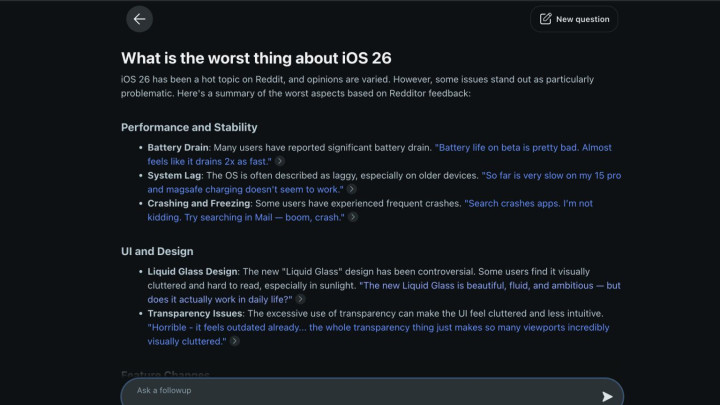Expand the source chevron after "boom, crash."

(353, 217)
